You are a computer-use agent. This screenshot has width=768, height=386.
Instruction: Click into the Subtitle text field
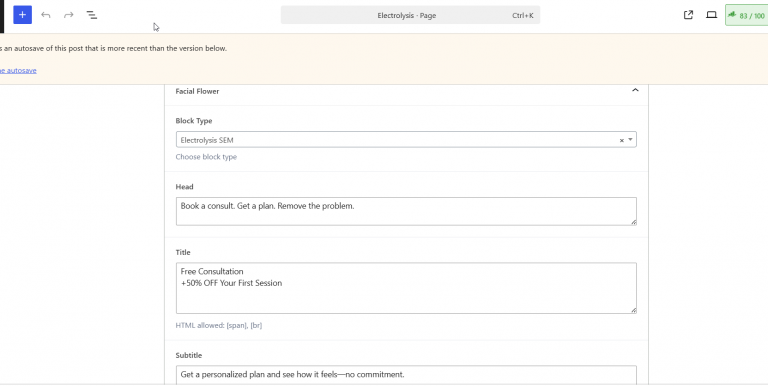coord(406,375)
